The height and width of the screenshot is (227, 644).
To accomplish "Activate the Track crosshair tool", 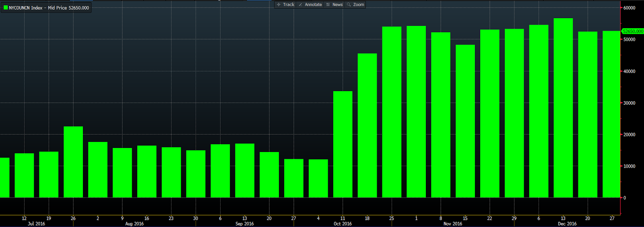I will (x=286, y=4).
